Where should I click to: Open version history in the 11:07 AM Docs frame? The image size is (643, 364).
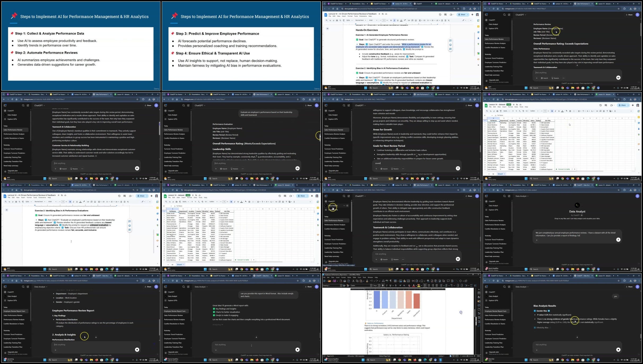pyautogui.click(x=440, y=15)
